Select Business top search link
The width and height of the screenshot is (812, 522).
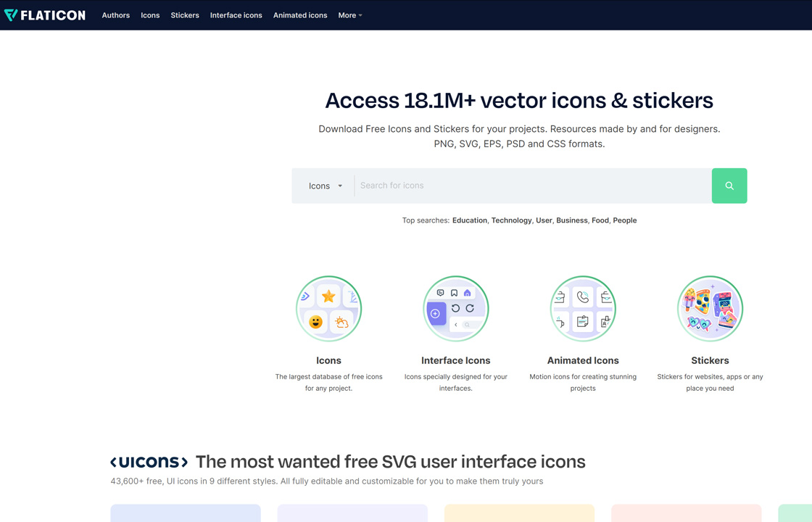tap(572, 220)
